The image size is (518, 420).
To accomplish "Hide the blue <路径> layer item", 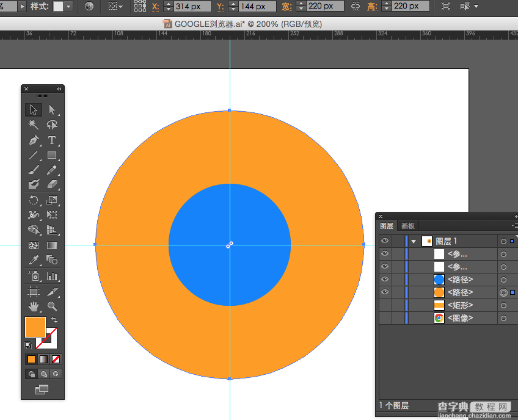I will (x=385, y=280).
